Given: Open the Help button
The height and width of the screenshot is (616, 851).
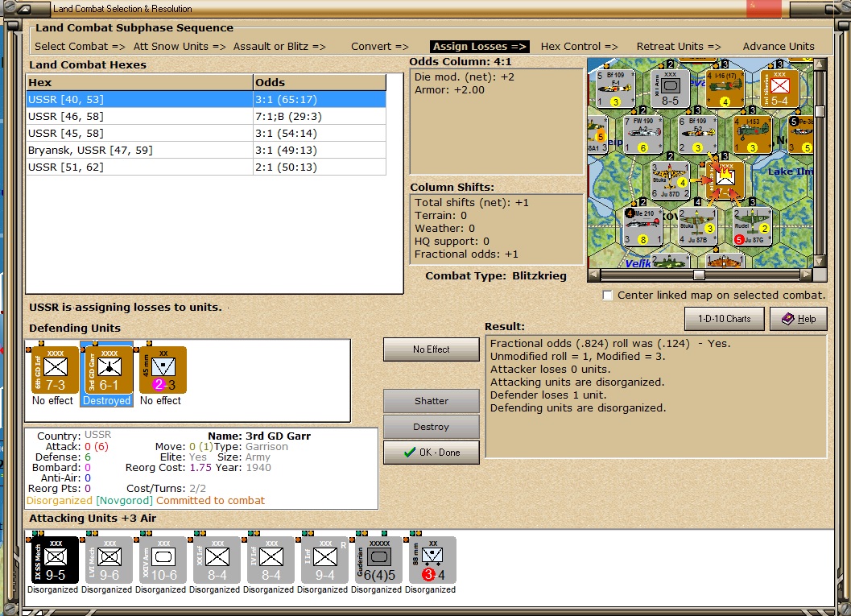Looking at the screenshot, I should coord(799,319).
